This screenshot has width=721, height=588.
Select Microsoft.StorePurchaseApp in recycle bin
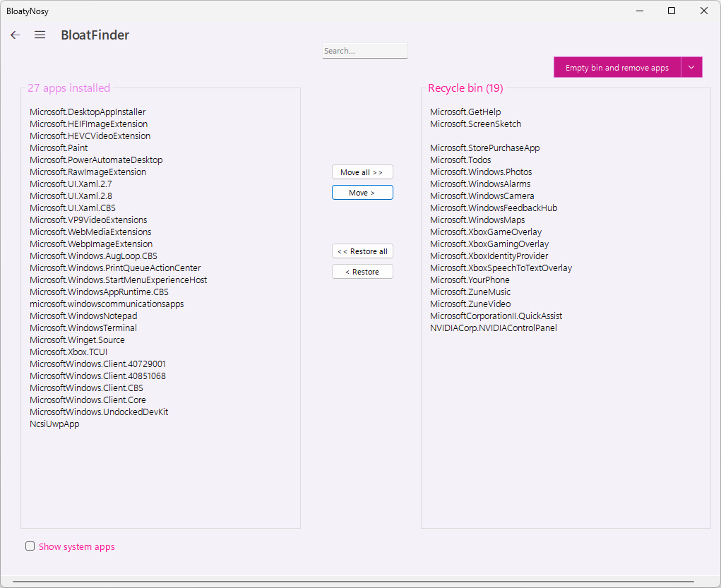click(x=484, y=148)
